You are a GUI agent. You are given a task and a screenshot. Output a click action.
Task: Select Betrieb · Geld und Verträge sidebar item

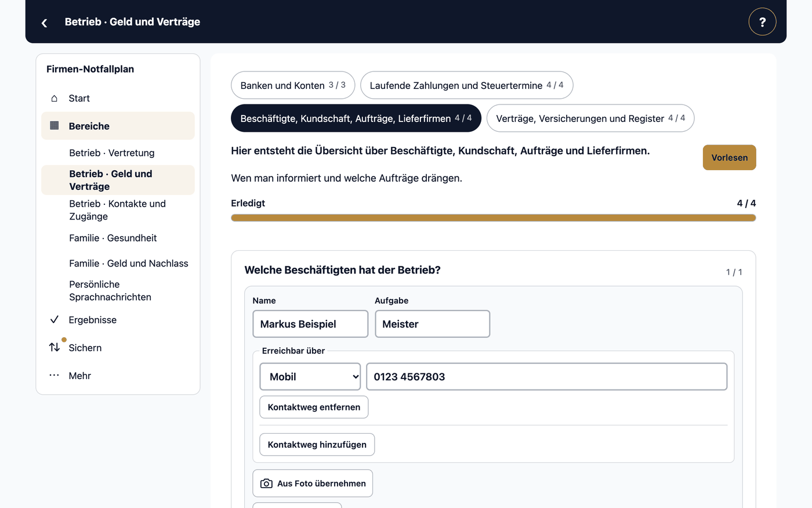click(x=118, y=180)
